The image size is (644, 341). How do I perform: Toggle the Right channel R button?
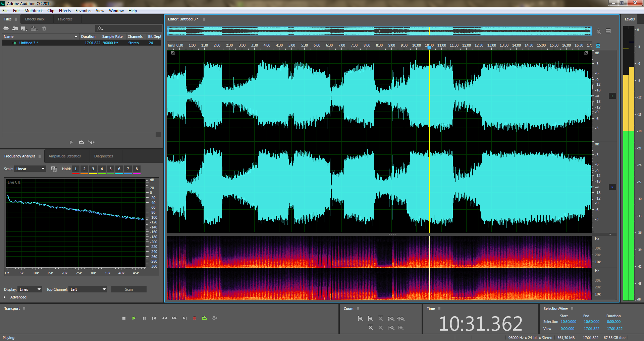[x=612, y=187]
